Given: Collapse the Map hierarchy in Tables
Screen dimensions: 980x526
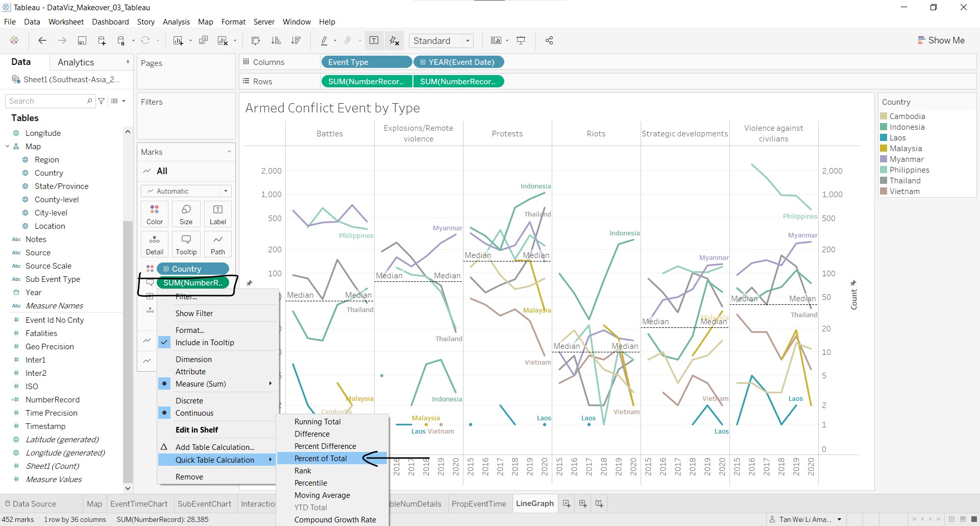Looking at the screenshot, I should click(x=8, y=147).
